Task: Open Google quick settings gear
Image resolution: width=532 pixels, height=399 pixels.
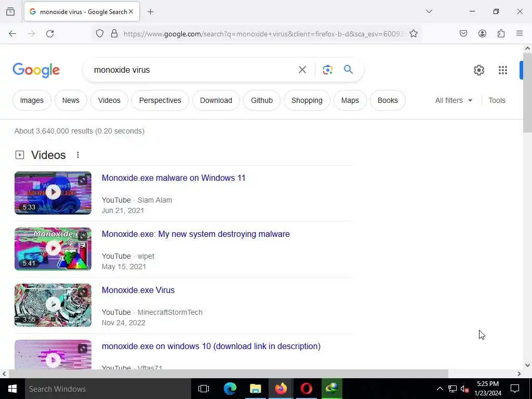Action: (478, 70)
